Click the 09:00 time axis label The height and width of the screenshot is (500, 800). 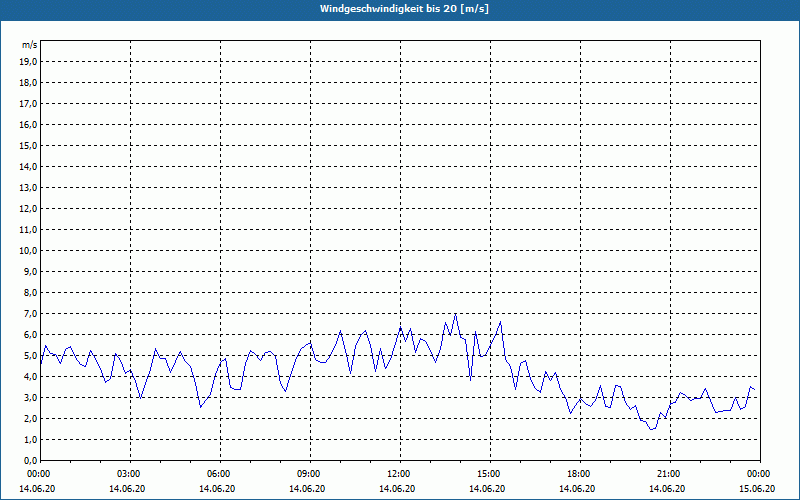pyautogui.click(x=310, y=474)
